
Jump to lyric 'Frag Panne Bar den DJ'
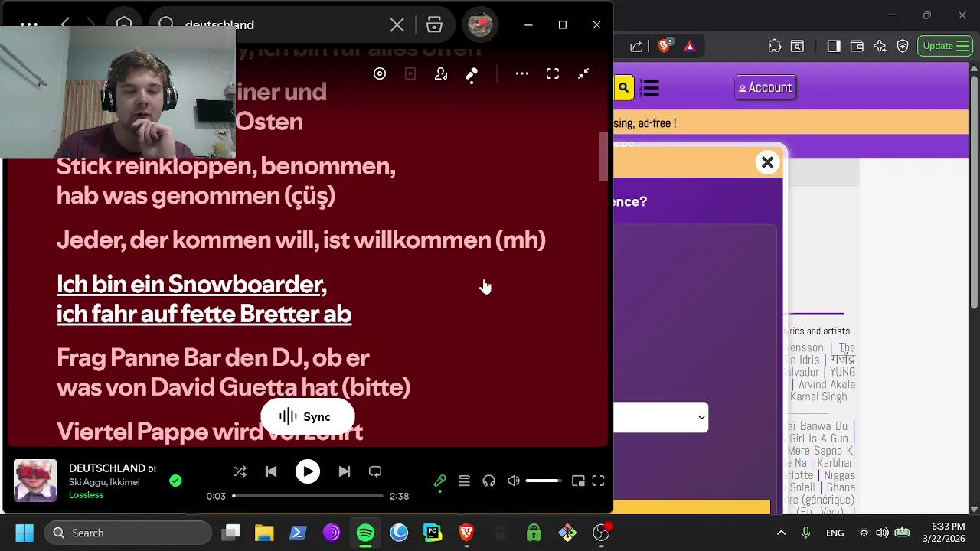pos(234,373)
